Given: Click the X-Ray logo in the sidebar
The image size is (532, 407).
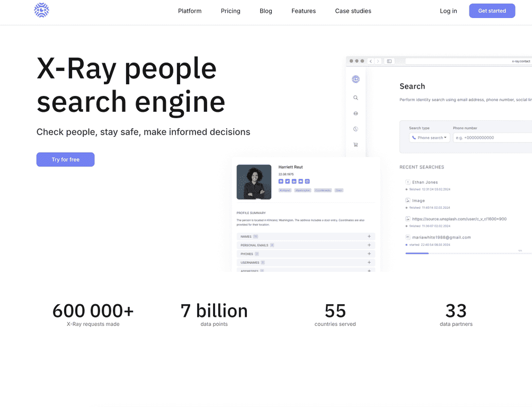Looking at the screenshot, I should (356, 79).
